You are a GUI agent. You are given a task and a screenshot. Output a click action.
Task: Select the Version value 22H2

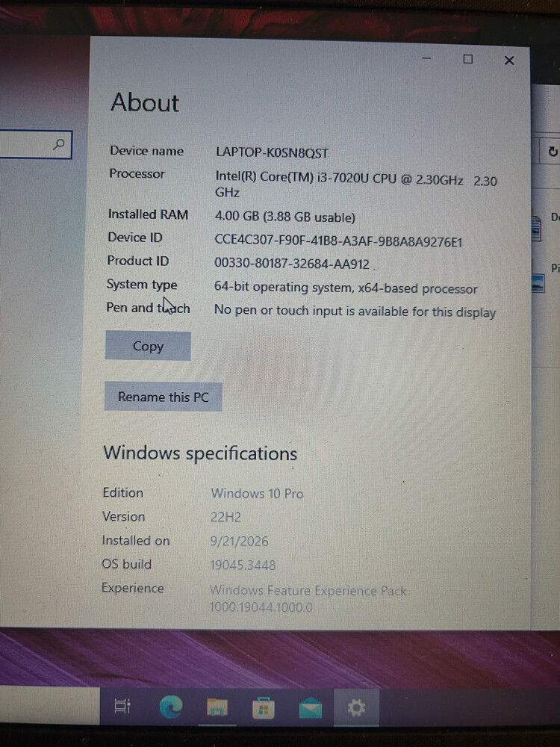tap(225, 517)
